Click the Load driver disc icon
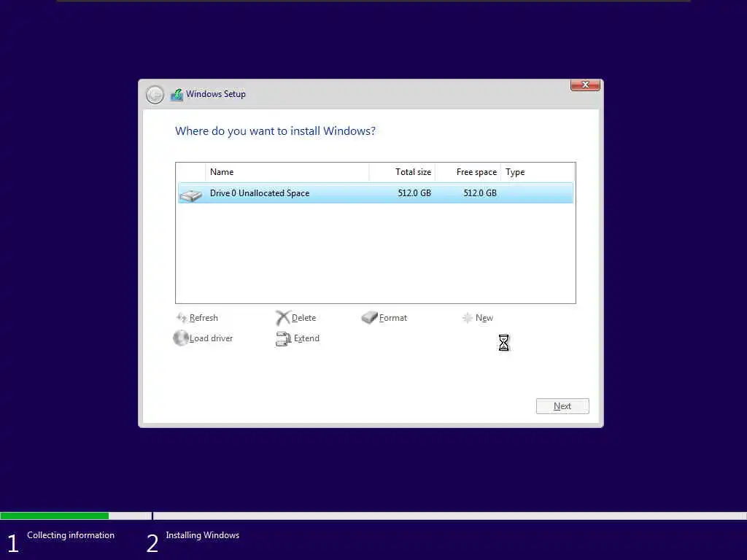Viewport: 747px width, 560px height. pos(181,338)
